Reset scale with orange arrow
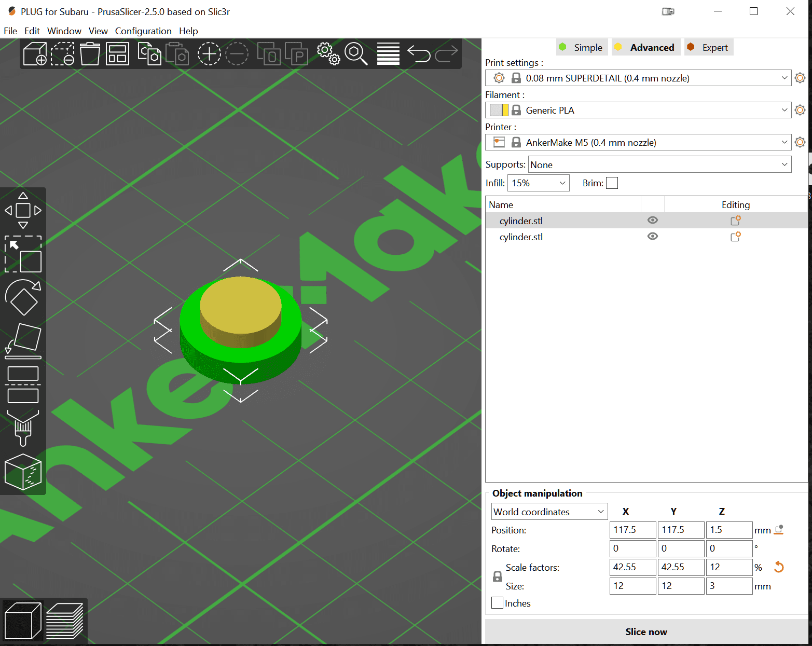The image size is (812, 646). pos(779,567)
